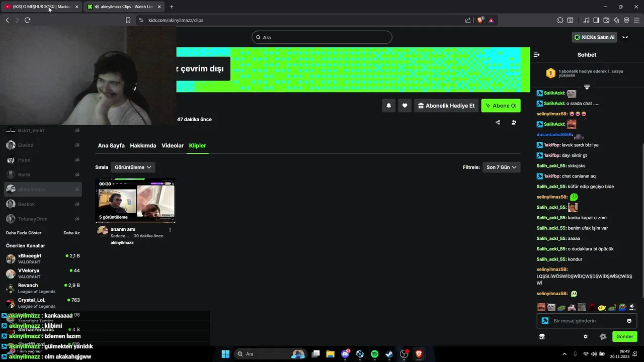Click the share icon below Abone Ol
The width and height of the screenshot is (644, 362).
click(498, 122)
